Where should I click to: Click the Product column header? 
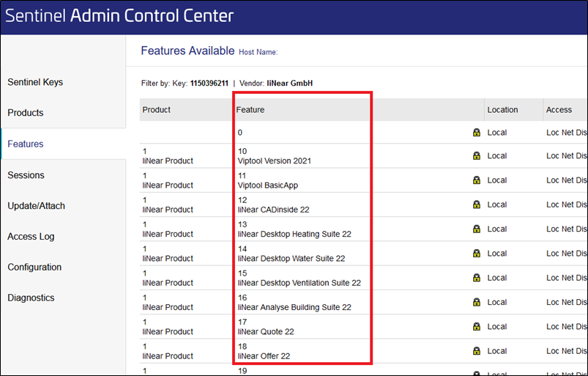click(157, 109)
